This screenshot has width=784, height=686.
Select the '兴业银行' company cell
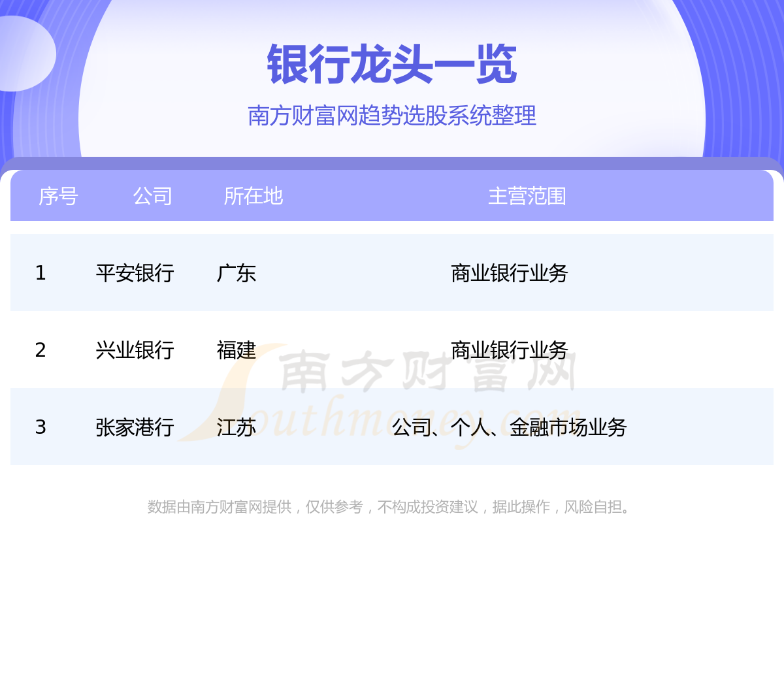135,350
